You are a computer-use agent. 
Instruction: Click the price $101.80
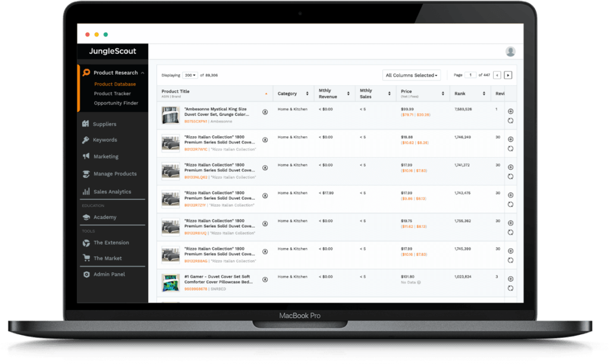407,277
